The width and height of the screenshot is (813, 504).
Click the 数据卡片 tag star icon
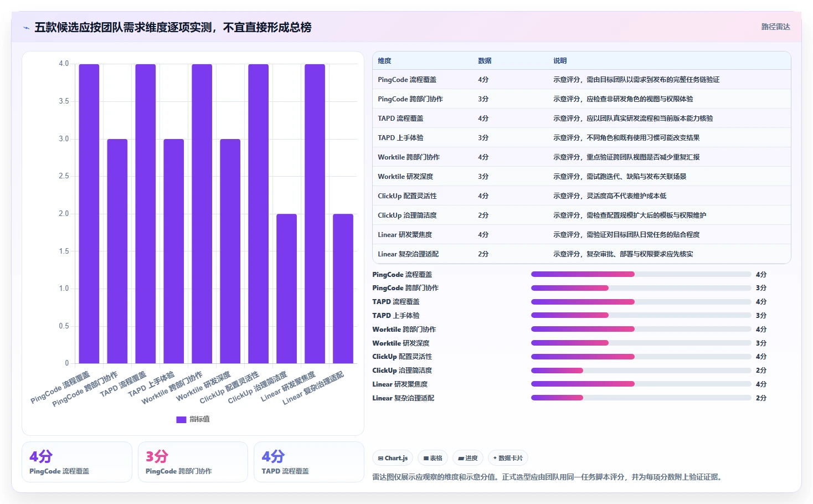[495, 458]
